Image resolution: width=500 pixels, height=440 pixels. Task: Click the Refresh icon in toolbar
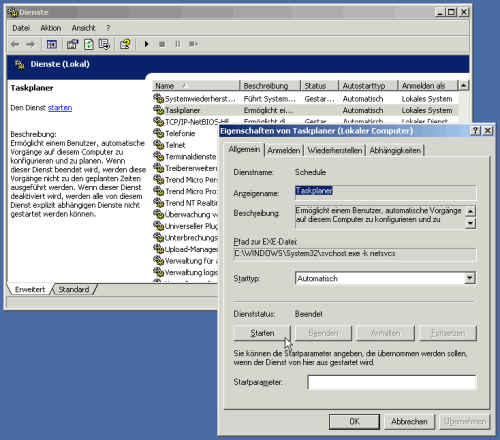pyautogui.click(x=88, y=44)
